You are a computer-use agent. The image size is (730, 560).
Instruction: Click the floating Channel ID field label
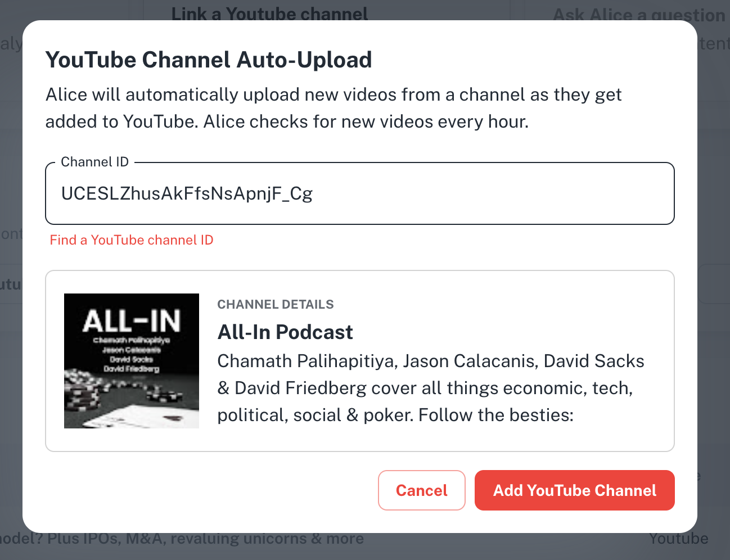point(95,162)
